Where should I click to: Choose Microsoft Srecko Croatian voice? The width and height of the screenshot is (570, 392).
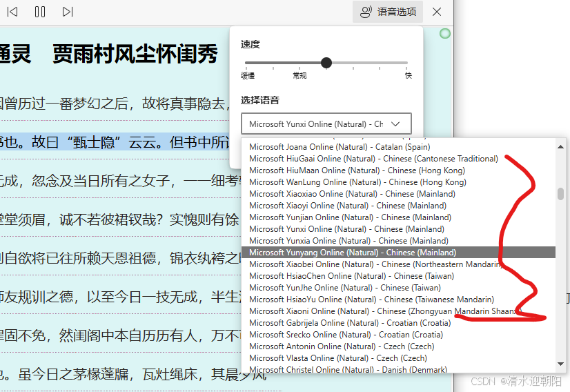tap(398, 335)
